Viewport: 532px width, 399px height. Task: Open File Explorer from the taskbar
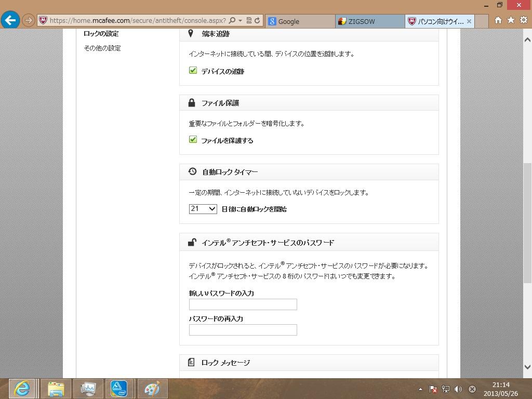(x=56, y=389)
